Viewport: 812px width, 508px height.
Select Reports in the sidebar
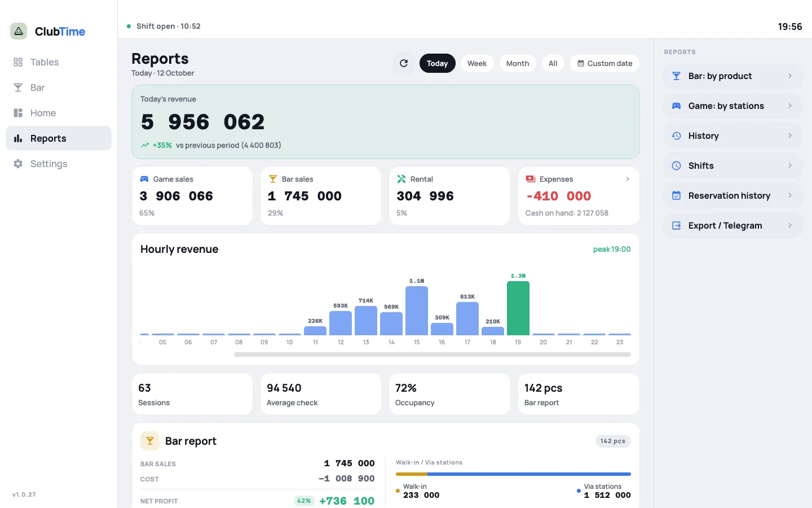(59, 138)
